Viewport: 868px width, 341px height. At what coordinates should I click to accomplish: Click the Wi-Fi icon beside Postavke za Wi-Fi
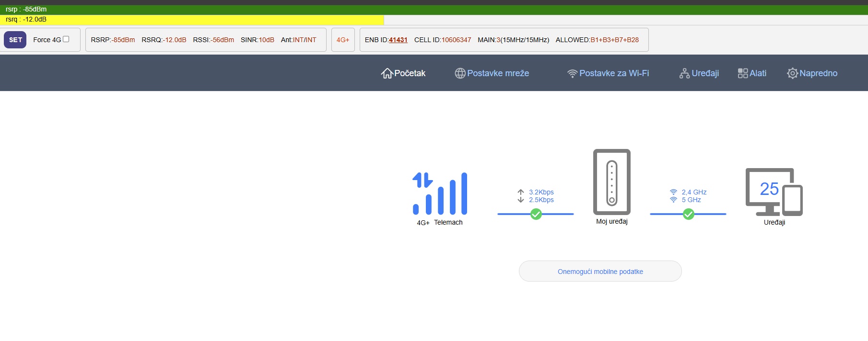[x=572, y=73]
